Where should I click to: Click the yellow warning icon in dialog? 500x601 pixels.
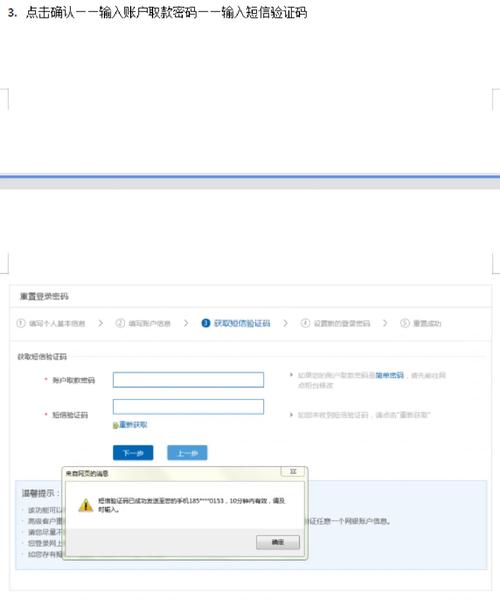[86, 505]
